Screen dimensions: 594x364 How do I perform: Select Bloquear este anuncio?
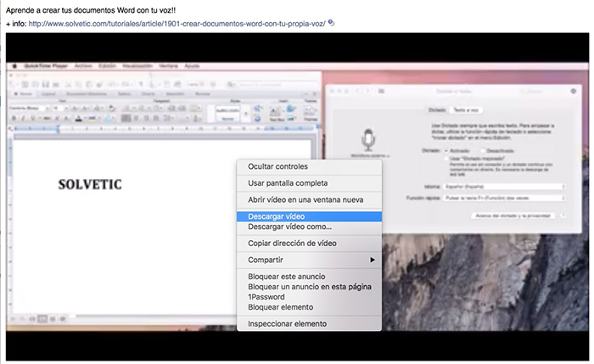coord(309,277)
